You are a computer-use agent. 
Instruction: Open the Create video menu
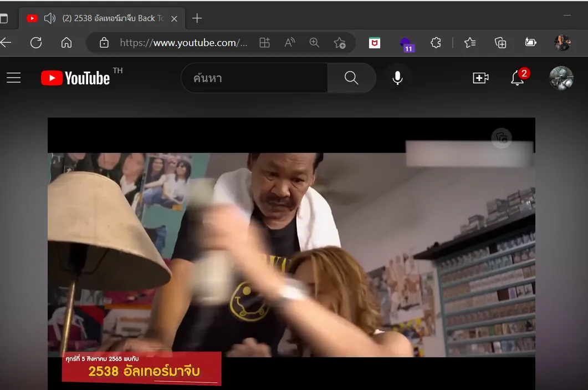480,78
